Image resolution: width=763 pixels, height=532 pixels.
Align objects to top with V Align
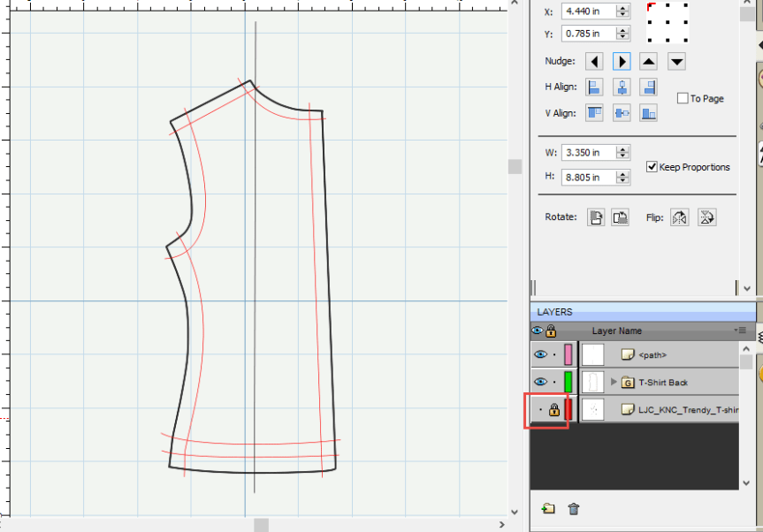click(x=595, y=113)
